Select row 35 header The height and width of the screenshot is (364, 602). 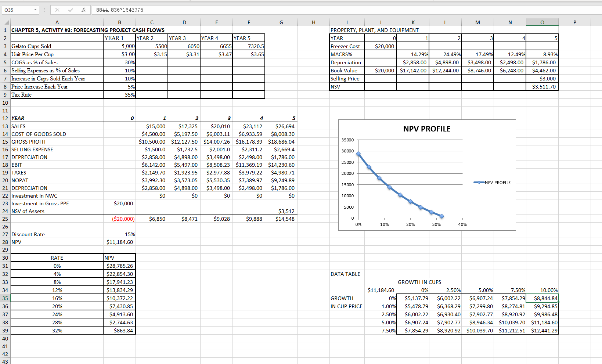click(5, 298)
